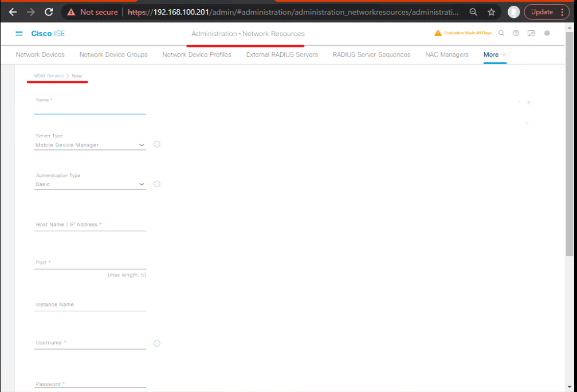
Task: Focus the Password input field
Action: pyautogui.click(x=90, y=384)
